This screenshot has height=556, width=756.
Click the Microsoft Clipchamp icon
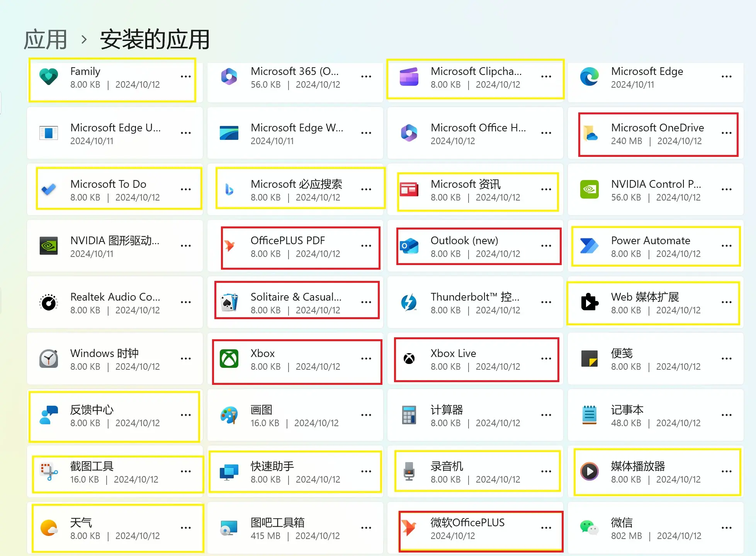[409, 77]
